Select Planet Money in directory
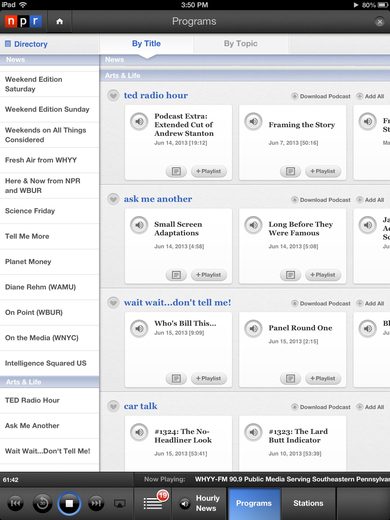 click(49, 262)
